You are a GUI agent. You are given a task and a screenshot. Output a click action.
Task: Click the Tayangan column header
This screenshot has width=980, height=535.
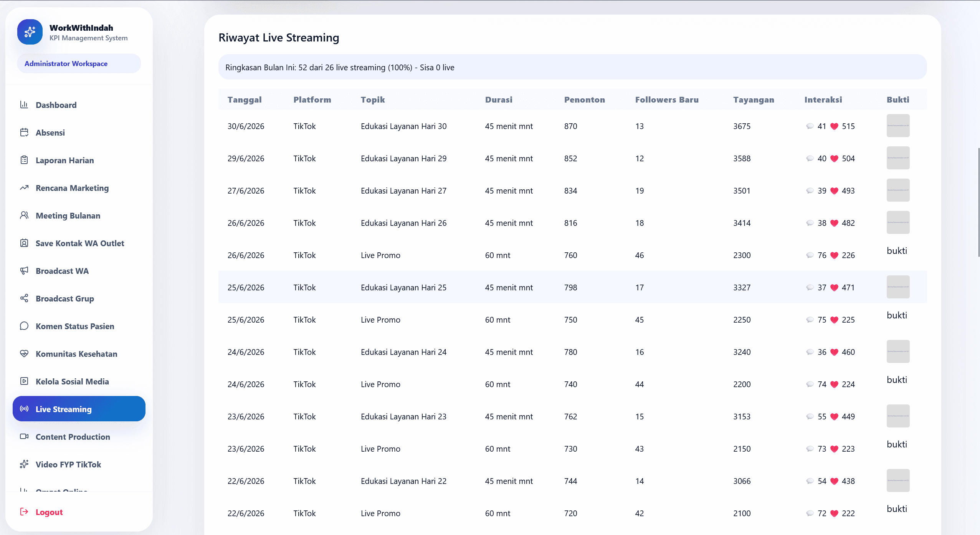coord(754,99)
